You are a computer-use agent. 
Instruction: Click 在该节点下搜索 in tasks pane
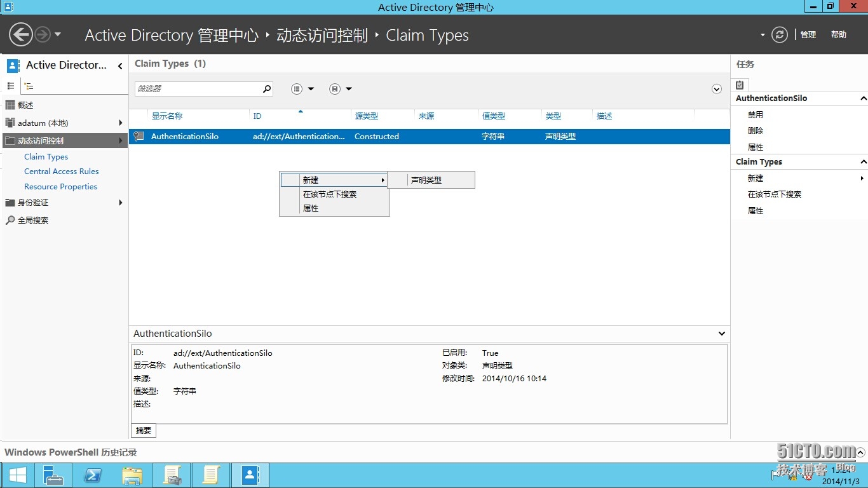tap(775, 194)
